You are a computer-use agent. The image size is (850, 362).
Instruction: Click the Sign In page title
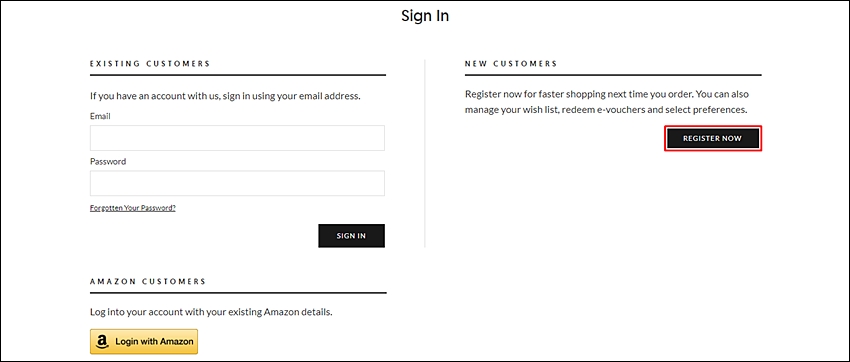[425, 16]
